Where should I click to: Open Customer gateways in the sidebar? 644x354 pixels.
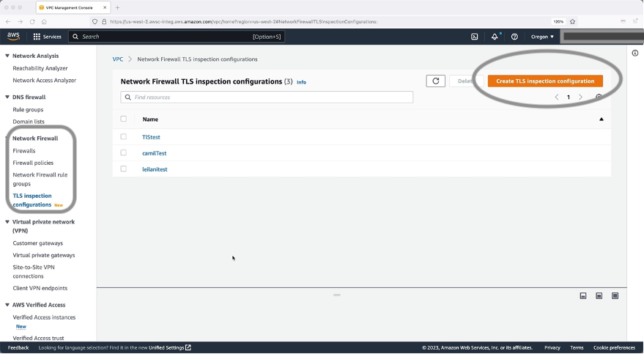(38, 243)
